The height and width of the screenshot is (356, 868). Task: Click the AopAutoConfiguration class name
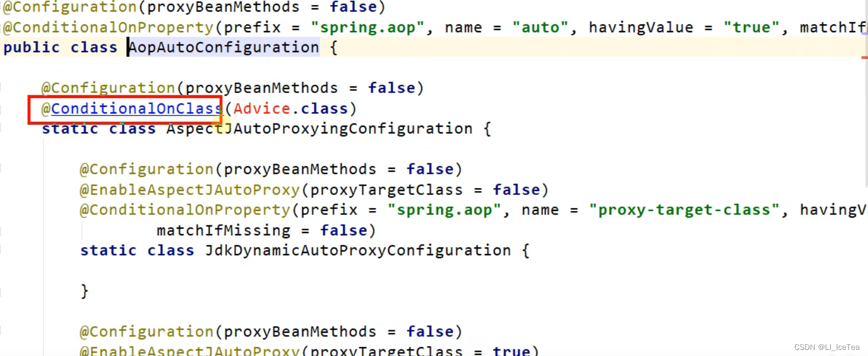click(x=224, y=48)
